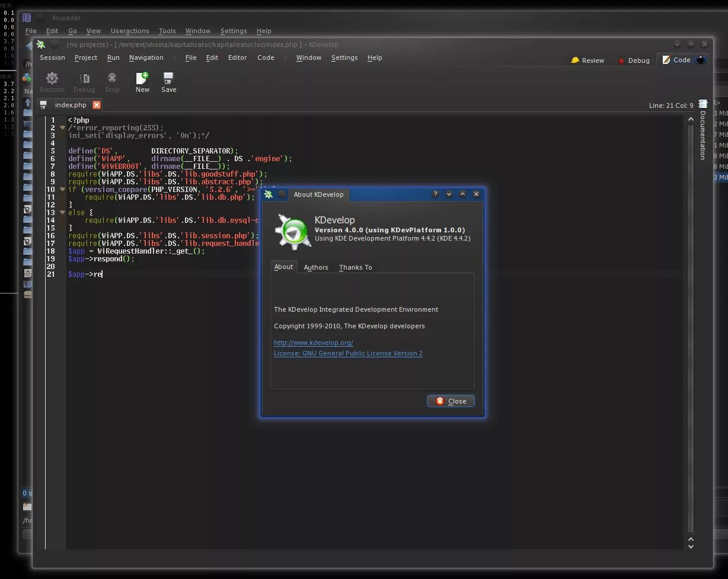Select the Code area tab
728x579 pixels.
pos(676,60)
